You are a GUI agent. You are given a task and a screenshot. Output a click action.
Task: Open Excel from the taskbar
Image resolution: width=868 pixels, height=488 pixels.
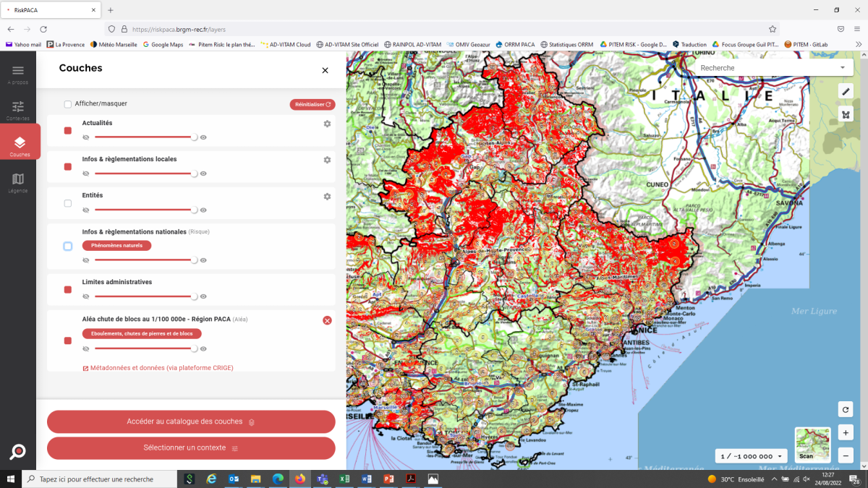(344, 479)
